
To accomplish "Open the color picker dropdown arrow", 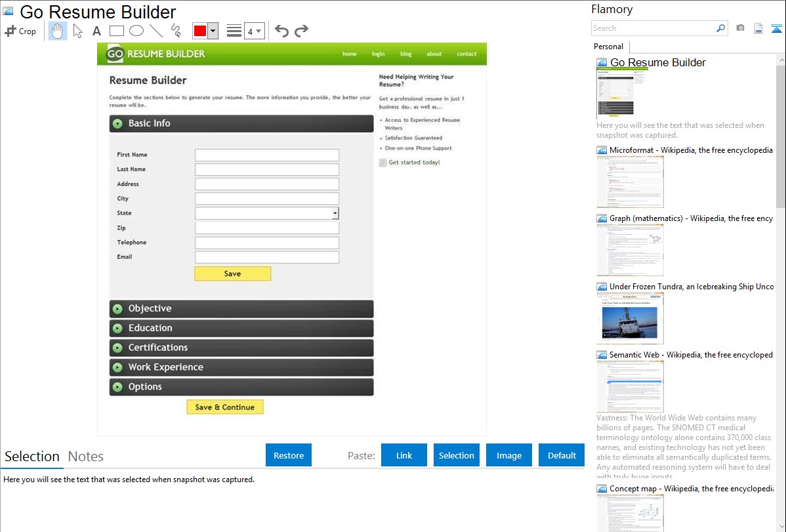I will [x=213, y=31].
